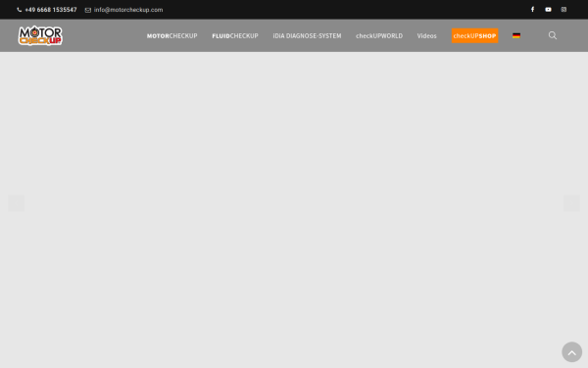Viewport: 588px width, 368px height.
Task: Open the iDIA DIAGNOSE-SYSTEM menu item
Action: pos(307,36)
